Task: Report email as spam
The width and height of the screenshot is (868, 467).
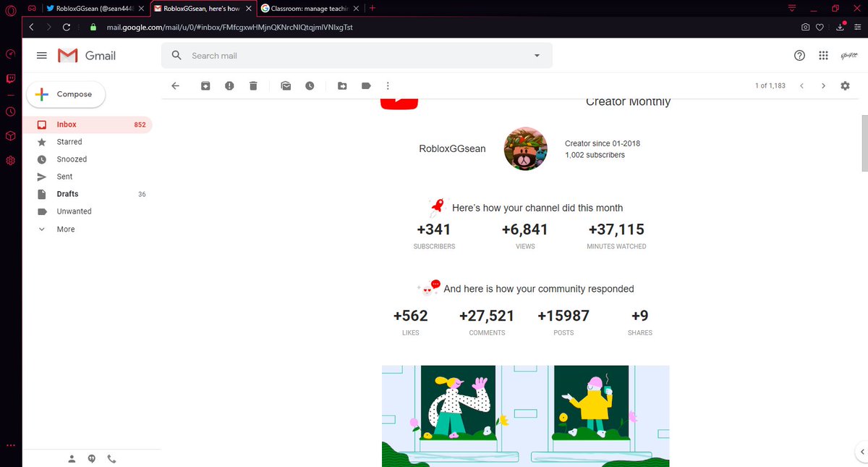Action: pos(229,86)
